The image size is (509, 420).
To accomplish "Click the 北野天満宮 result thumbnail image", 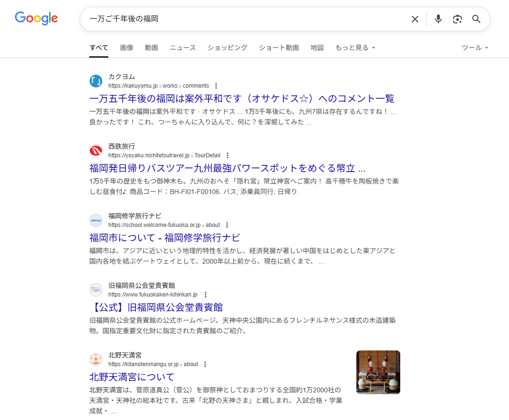I will click(378, 372).
